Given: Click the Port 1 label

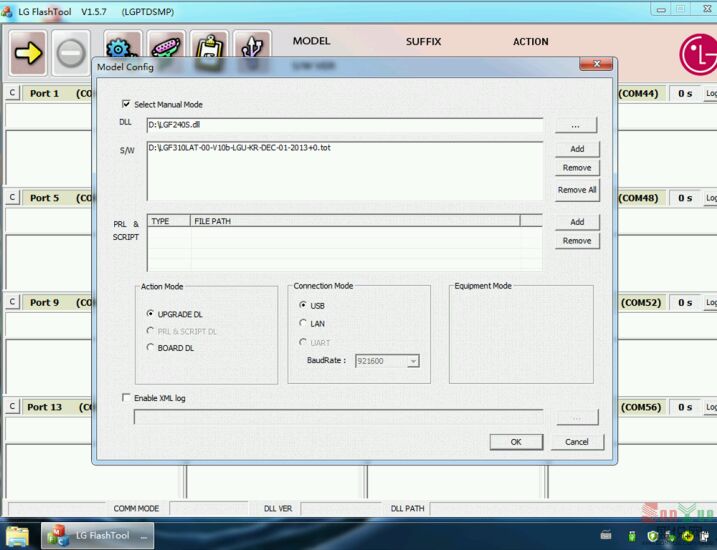Looking at the screenshot, I should pos(44,94).
